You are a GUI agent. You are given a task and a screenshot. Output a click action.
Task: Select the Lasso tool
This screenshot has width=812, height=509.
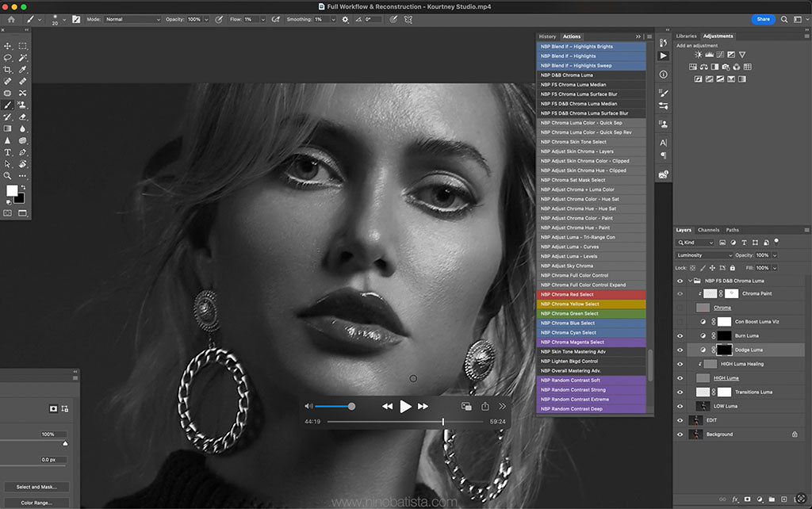coord(8,58)
